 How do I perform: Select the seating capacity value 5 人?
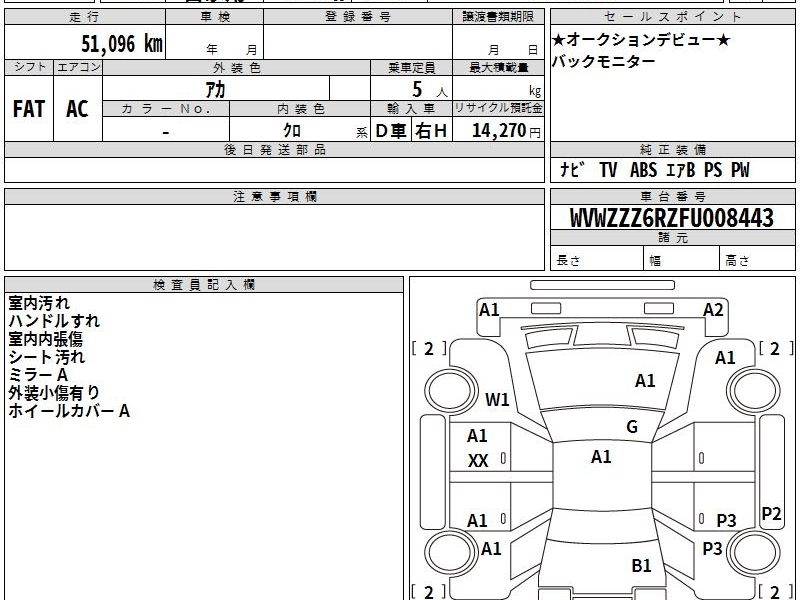coord(430,90)
